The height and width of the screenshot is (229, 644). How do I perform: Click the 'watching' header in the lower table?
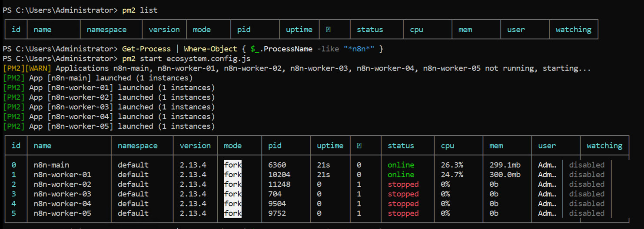click(604, 146)
